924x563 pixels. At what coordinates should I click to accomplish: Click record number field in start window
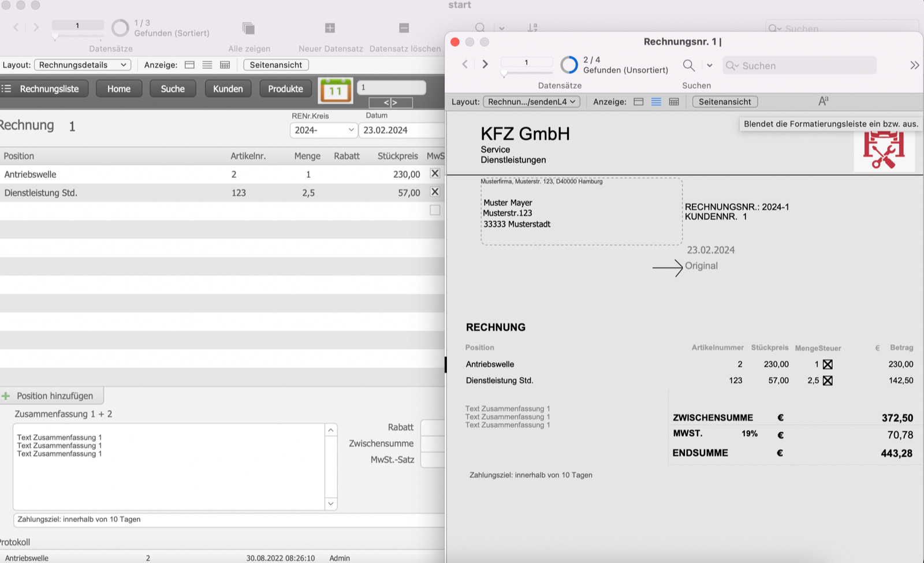pyautogui.click(x=77, y=25)
